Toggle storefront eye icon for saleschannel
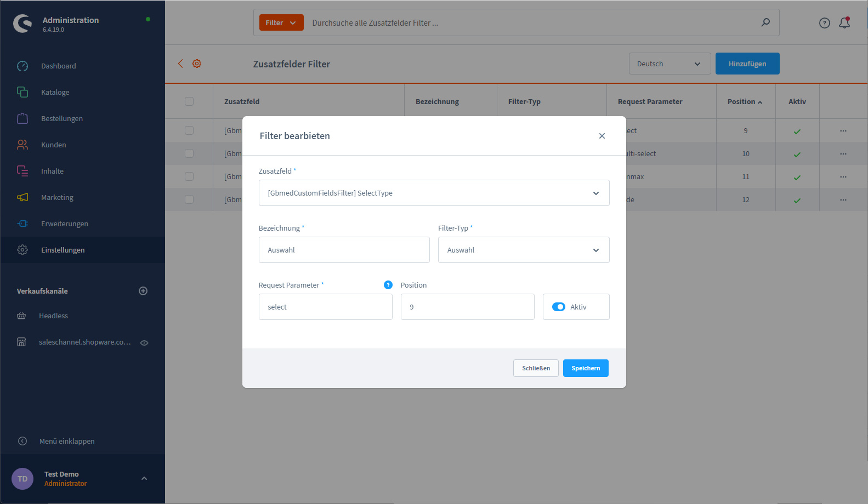This screenshot has height=504, width=868. 144,342
